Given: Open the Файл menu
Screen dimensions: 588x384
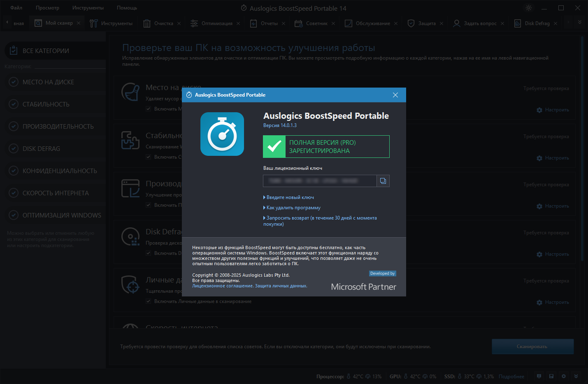Looking at the screenshot, I should coord(16,8).
